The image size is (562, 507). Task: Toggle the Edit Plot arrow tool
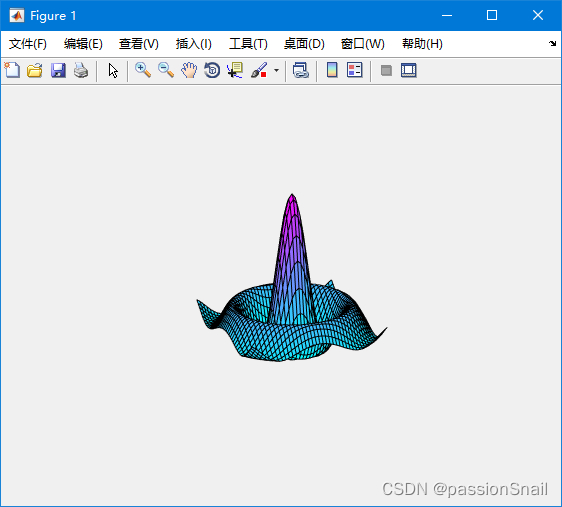point(113,71)
